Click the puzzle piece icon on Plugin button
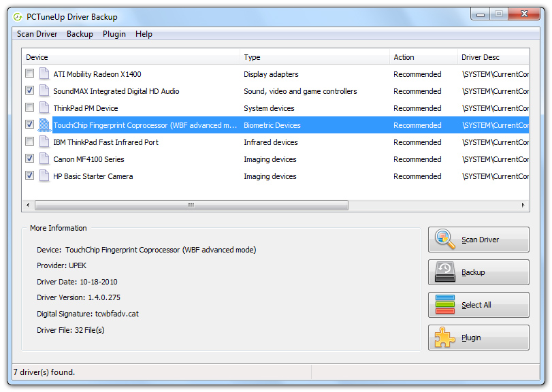Screen dimensions: 552x392 click(445, 338)
